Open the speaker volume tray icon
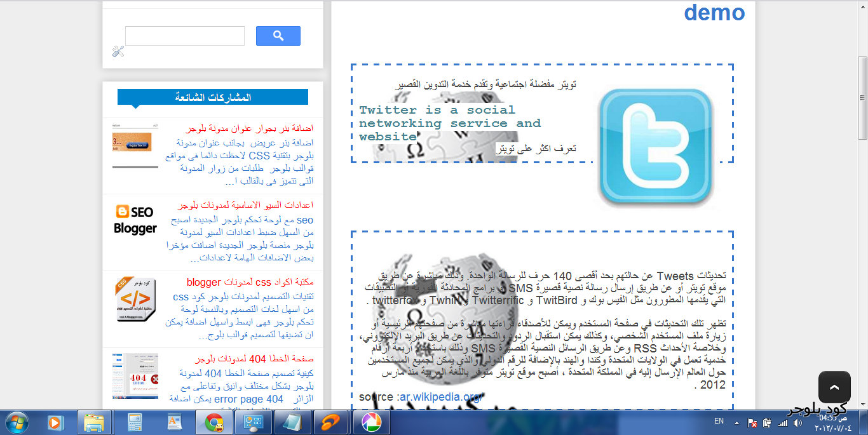This screenshot has width=868, height=435. click(x=797, y=422)
